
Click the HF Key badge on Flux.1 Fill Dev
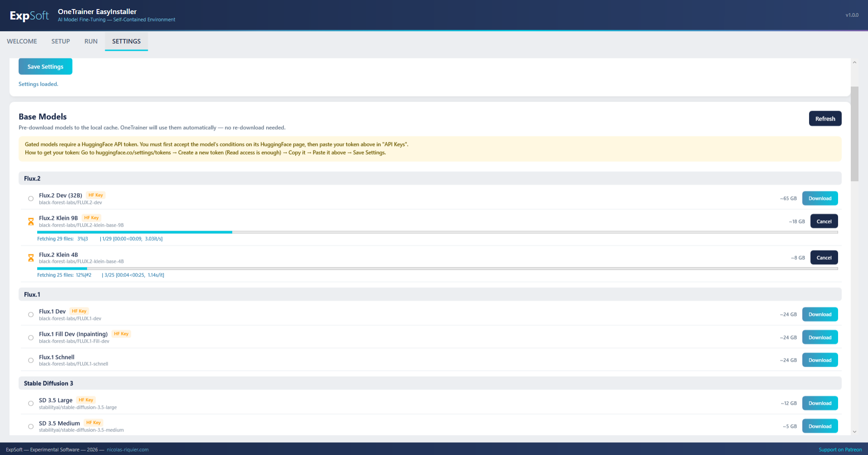click(x=121, y=334)
